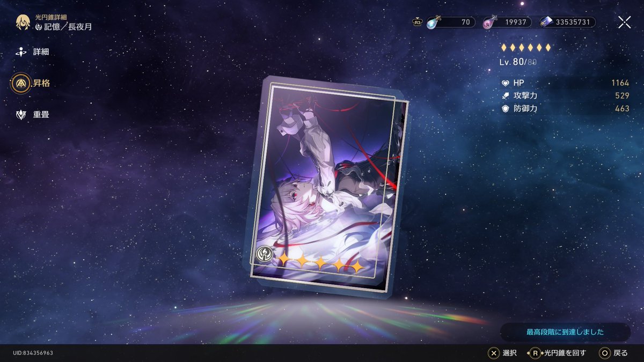Click the 戻る back button

point(613,353)
